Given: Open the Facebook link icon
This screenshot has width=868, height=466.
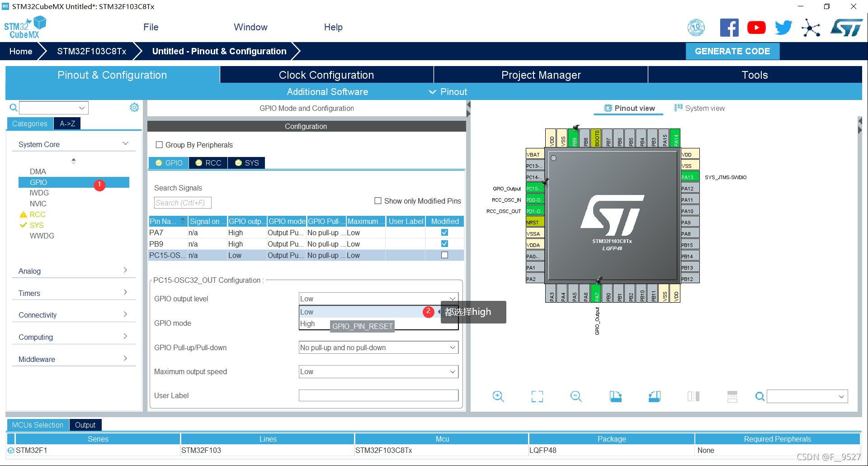Looking at the screenshot, I should 729,28.
